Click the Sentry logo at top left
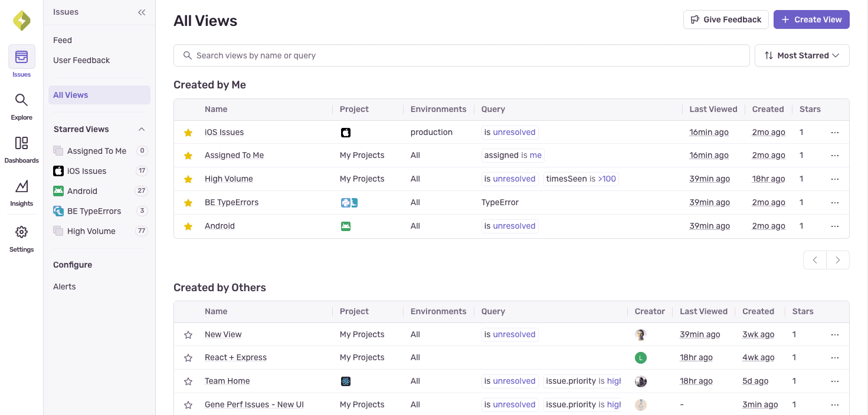Image resolution: width=868 pixels, height=415 pixels. click(x=21, y=21)
